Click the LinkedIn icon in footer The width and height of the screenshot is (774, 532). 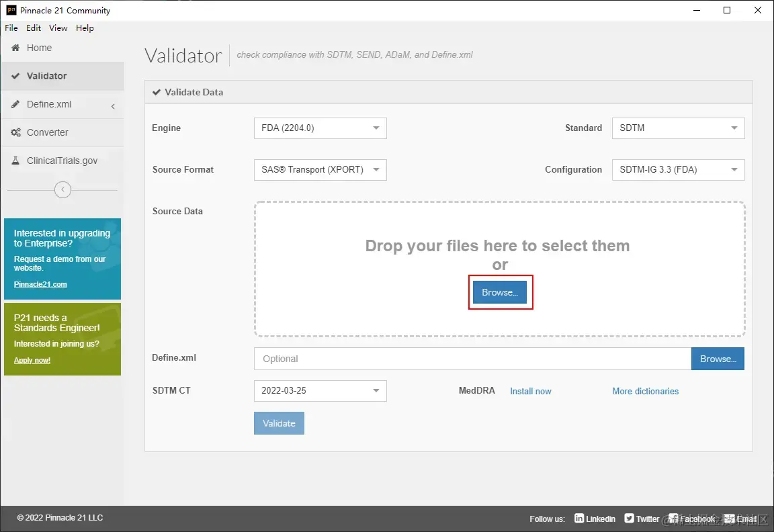[579, 518]
